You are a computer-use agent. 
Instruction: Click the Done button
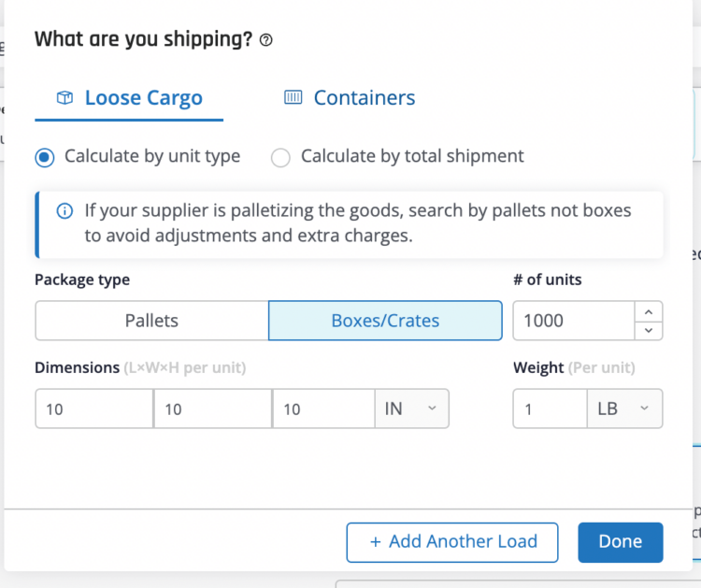tap(621, 542)
